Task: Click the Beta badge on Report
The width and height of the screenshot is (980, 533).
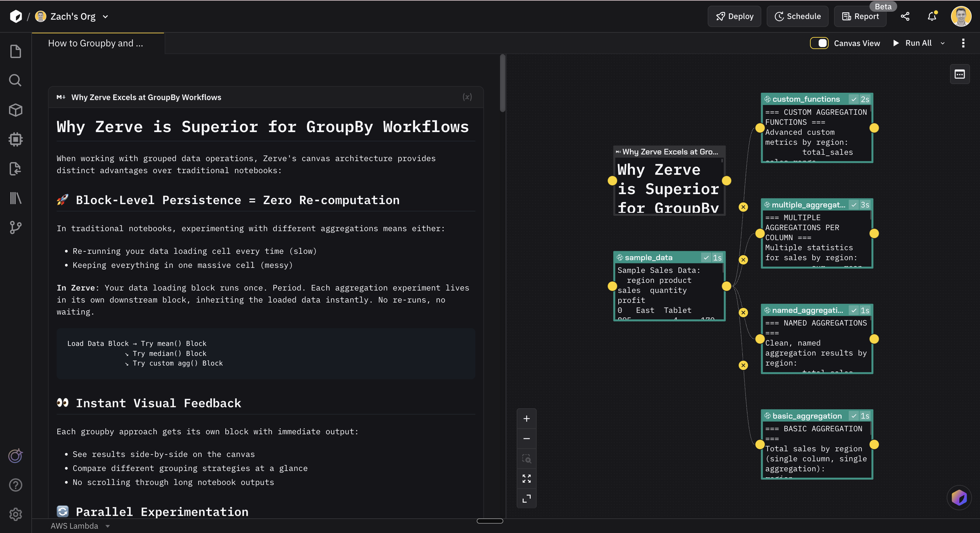Action: pyautogui.click(x=883, y=7)
